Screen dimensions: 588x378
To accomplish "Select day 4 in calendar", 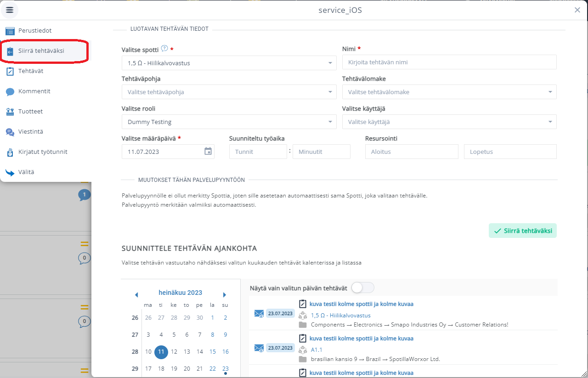I will coord(161,335).
